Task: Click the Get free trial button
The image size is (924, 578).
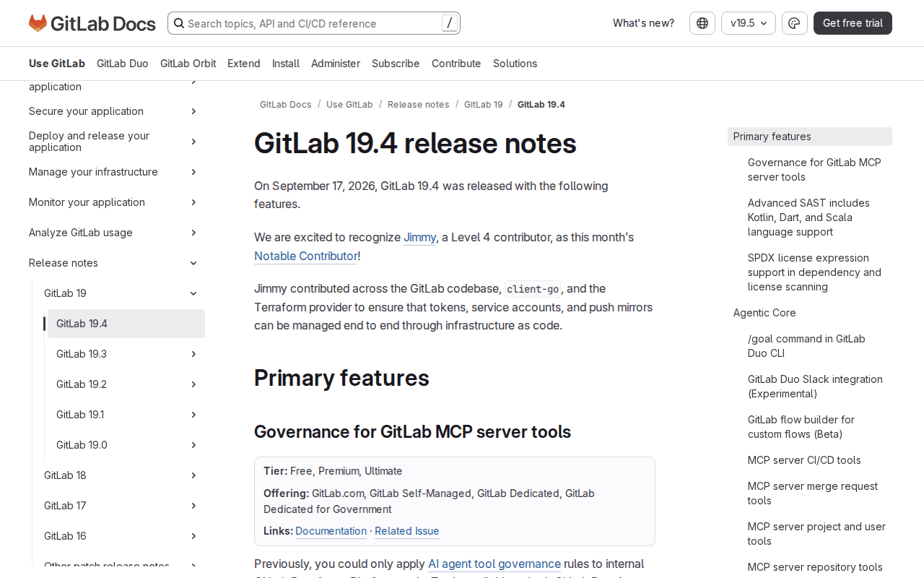Action: pos(853,23)
